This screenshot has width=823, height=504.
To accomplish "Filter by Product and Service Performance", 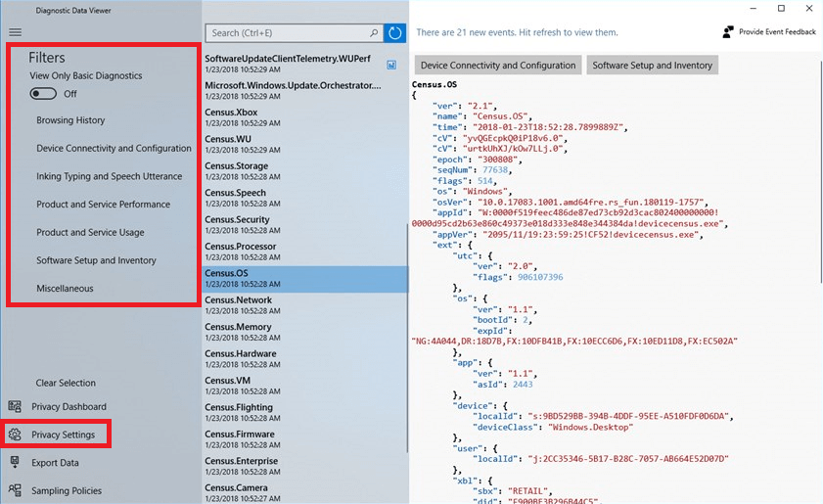I will click(104, 205).
